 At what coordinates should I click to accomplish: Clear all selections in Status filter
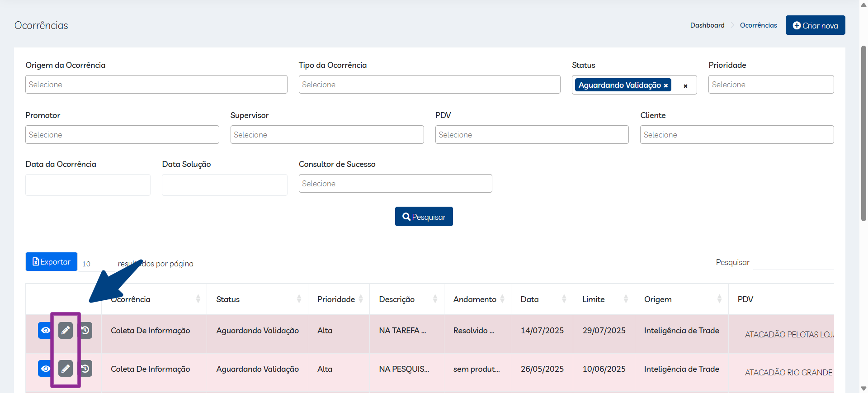(x=685, y=86)
